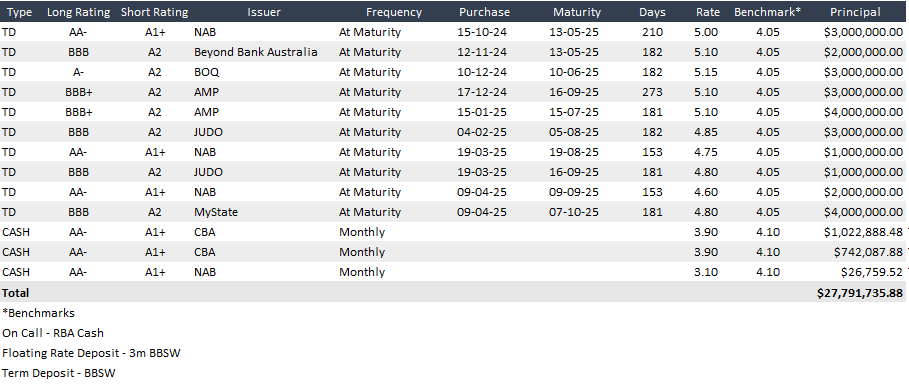
Task: Select the Benchmark* column header
Action: (767, 12)
